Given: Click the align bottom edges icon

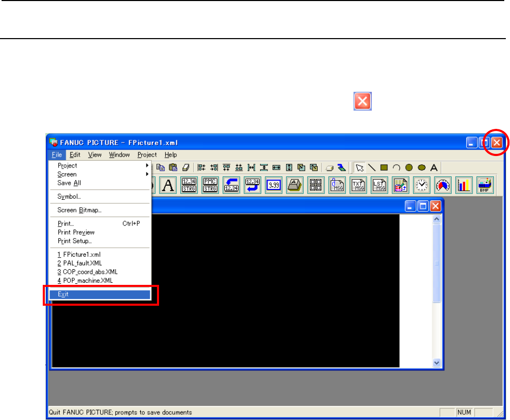Looking at the screenshot, I should 239,167.
